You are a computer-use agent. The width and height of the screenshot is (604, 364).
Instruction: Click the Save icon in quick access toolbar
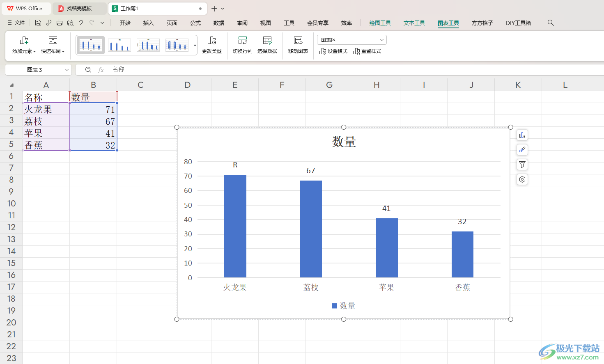38,23
